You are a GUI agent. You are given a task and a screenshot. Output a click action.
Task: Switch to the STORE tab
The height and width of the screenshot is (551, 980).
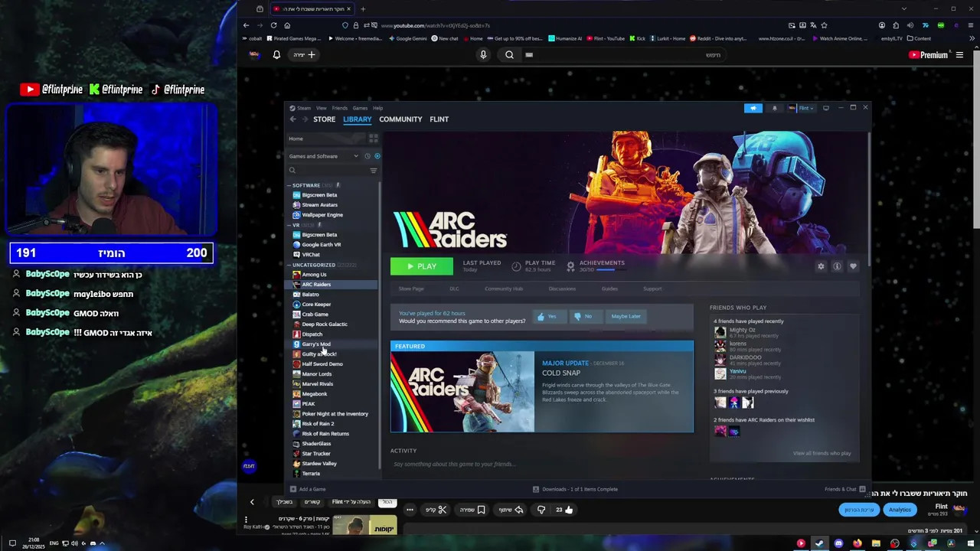(324, 119)
